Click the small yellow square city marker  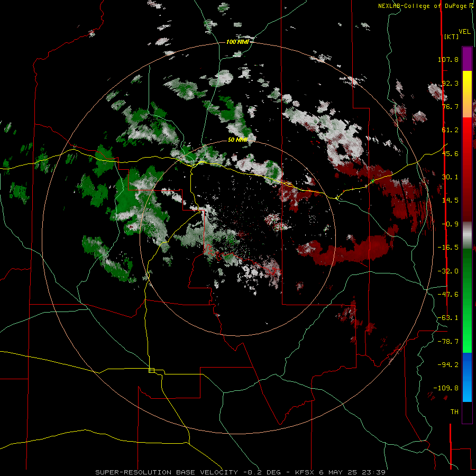point(151,370)
